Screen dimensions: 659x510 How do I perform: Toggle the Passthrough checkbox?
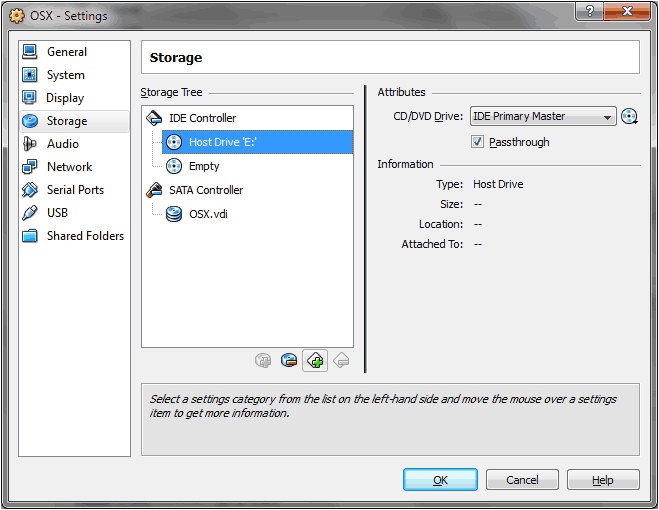click(x=477, y=142)
